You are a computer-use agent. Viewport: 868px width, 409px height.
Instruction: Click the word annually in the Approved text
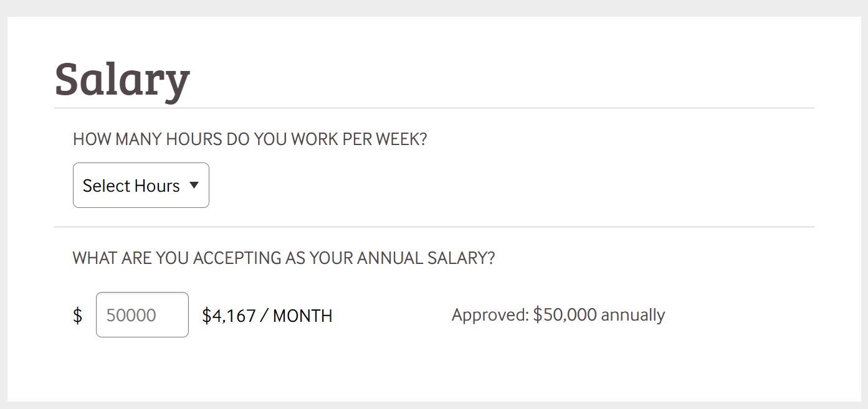pos(632,315)
